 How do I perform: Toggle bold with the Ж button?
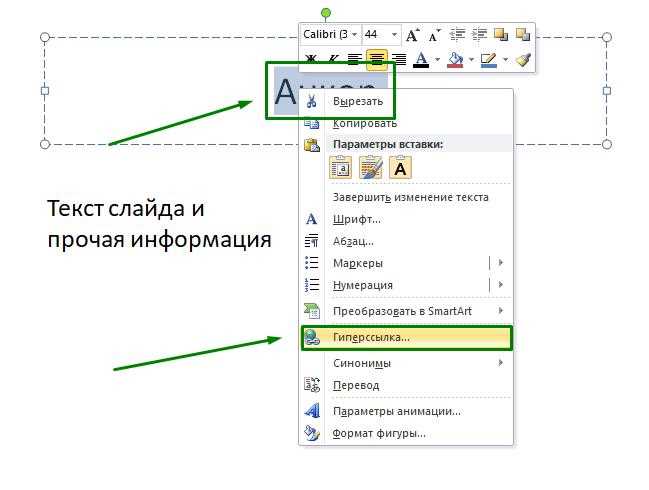[311, 59]
